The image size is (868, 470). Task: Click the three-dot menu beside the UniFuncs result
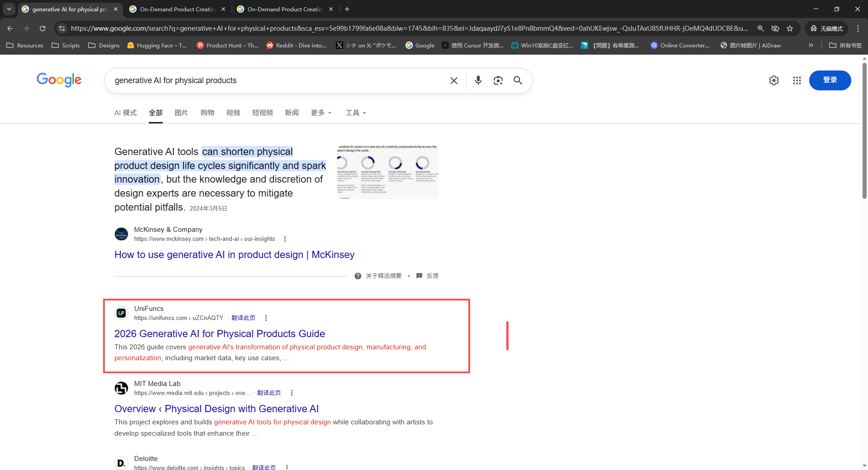tap(266, 318)
